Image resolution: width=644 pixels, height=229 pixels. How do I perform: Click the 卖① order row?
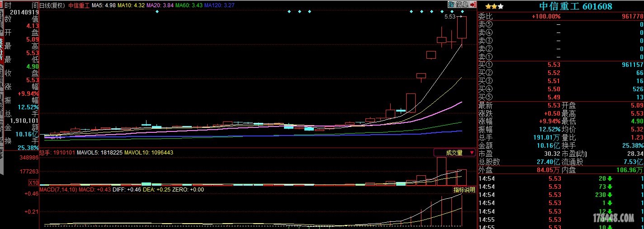click(561, 57)
